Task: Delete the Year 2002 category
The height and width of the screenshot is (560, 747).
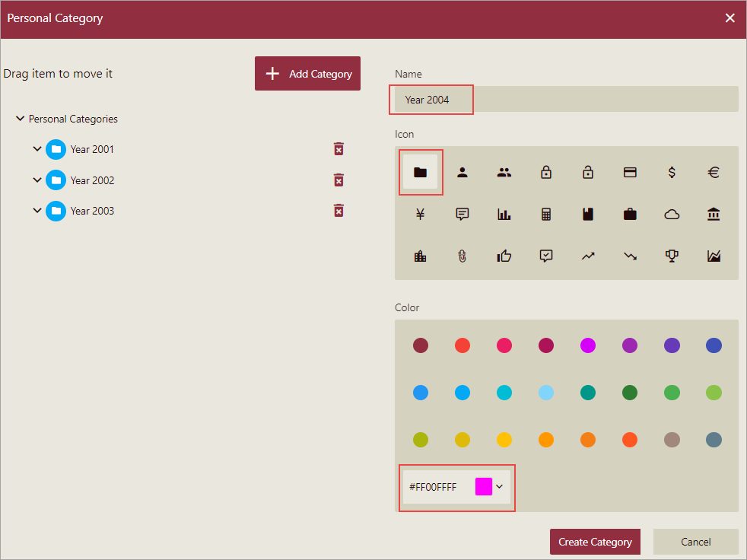Action: click(339, 180)
